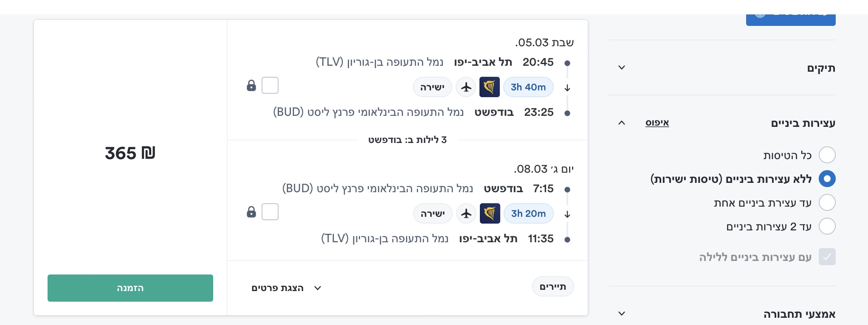This screenshot has width=868, height=325.
Task: Select 'עד עצירת ביניים אחת' radio option
Action: point(827,202)
